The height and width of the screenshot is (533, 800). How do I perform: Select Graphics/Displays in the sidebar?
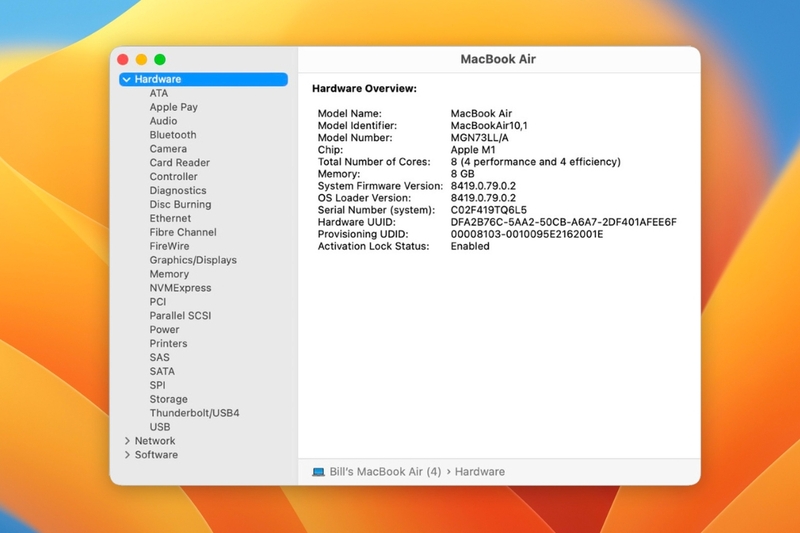193,260
